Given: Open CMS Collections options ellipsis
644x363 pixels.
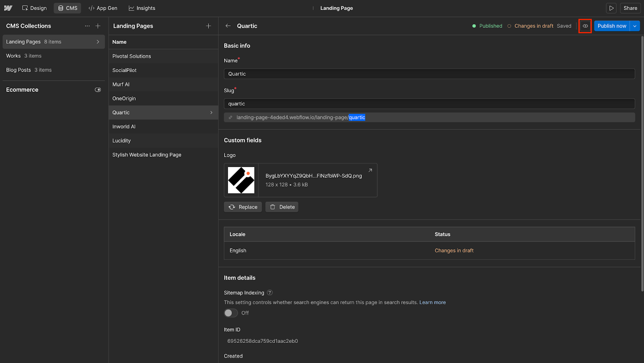Looking at the screenshot, I should 87,26.
